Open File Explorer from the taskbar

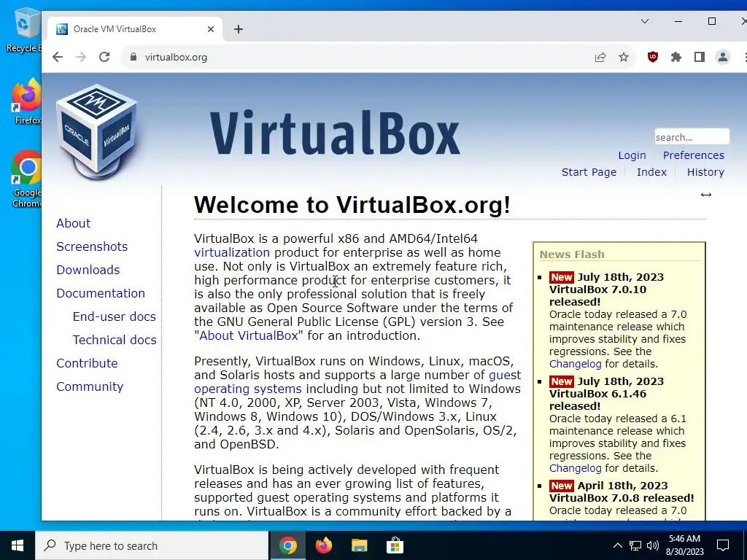pos(359,545)
